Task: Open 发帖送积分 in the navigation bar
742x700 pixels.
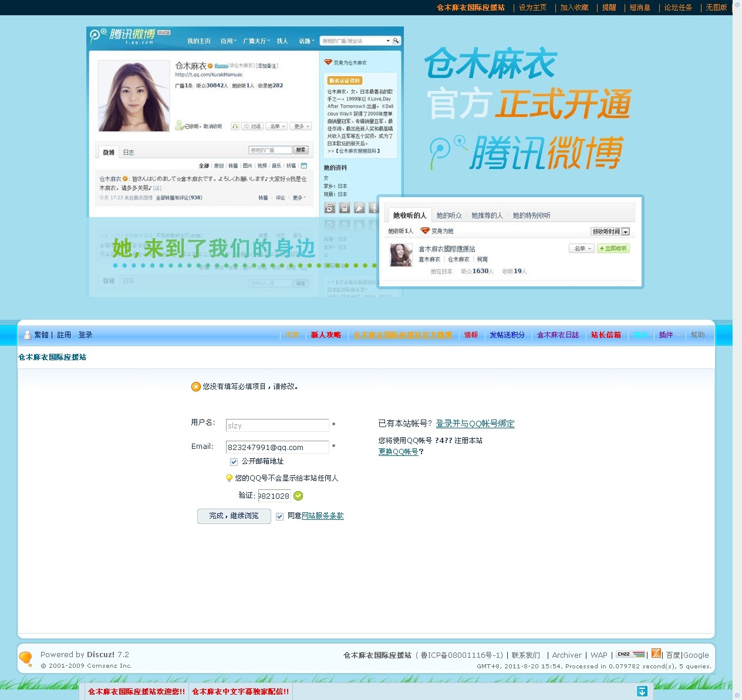Action: pyautogui.click(x=507, y=335)
